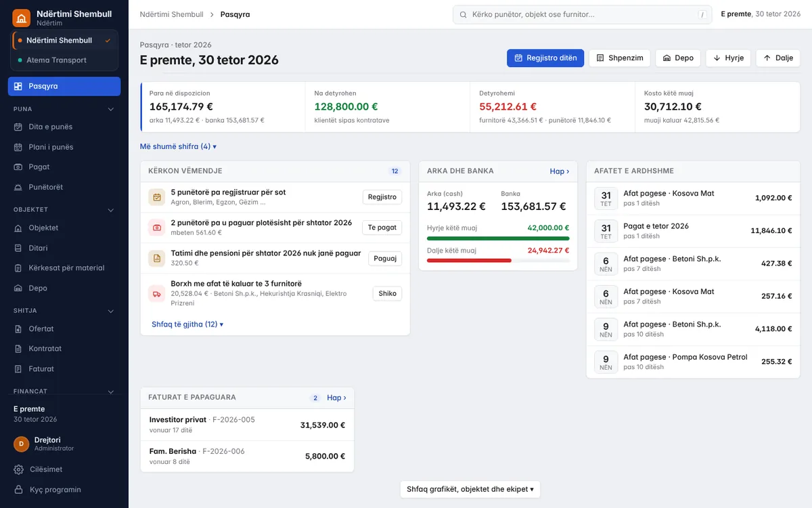Select Ndërtimi Shembull company with checkmark
The width and height of the screenshot is (812, 508).
65,41
